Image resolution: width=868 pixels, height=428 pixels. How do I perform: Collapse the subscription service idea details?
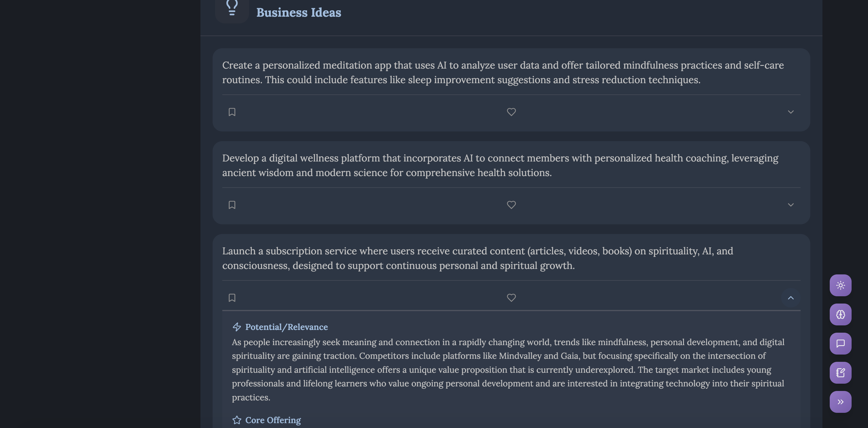pos(791,298)
